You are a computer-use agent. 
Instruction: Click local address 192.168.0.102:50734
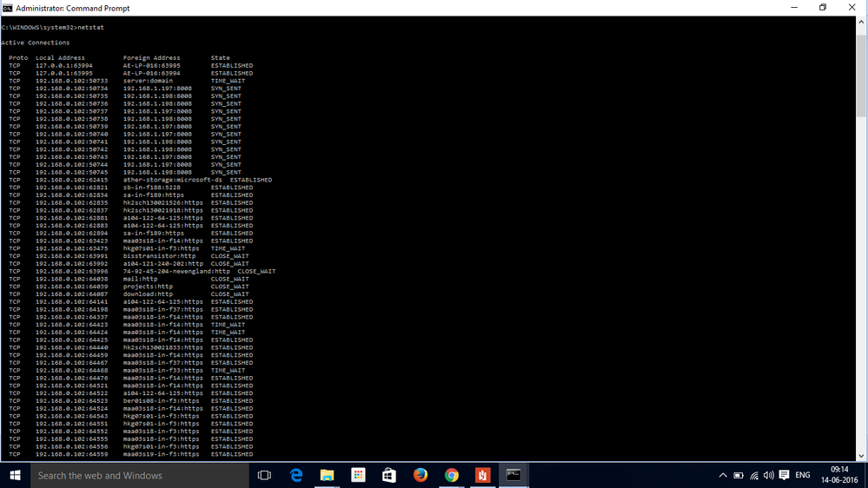point(72,89)
